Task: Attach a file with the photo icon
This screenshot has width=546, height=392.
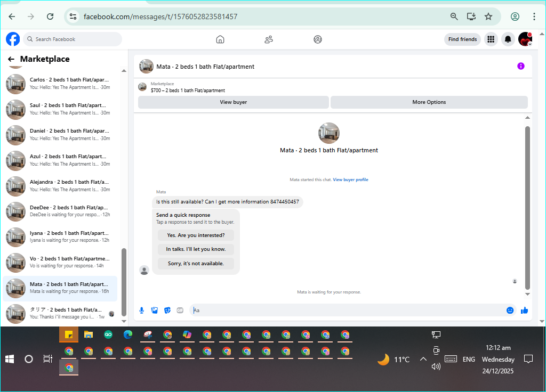Action: coord(155,311)
